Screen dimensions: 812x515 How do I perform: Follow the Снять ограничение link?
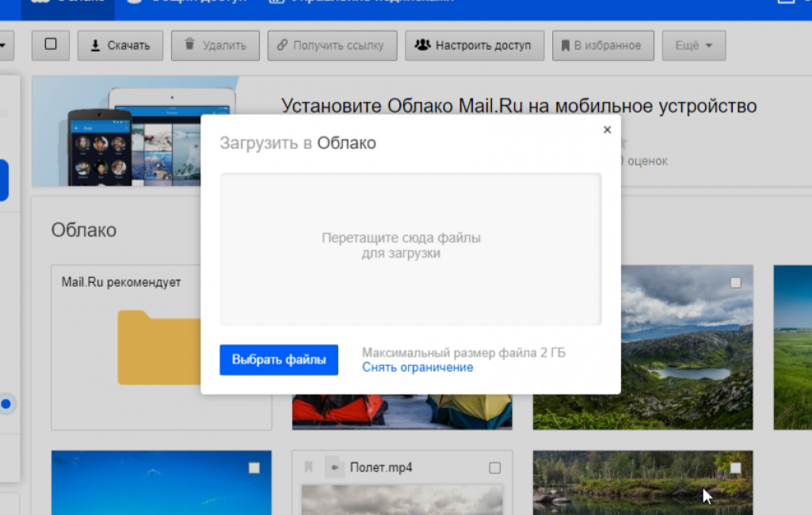pos(417,368)
